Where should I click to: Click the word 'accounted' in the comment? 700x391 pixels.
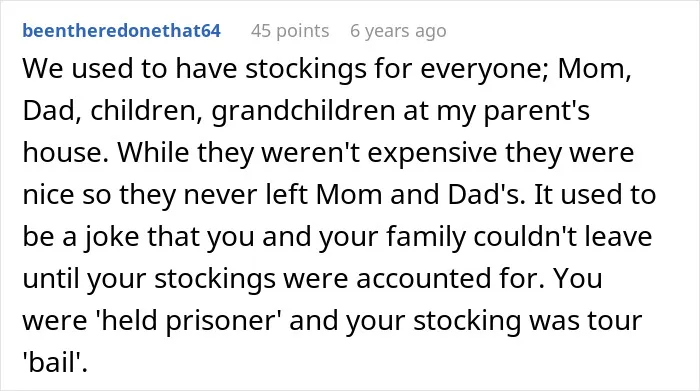[421, 279]
